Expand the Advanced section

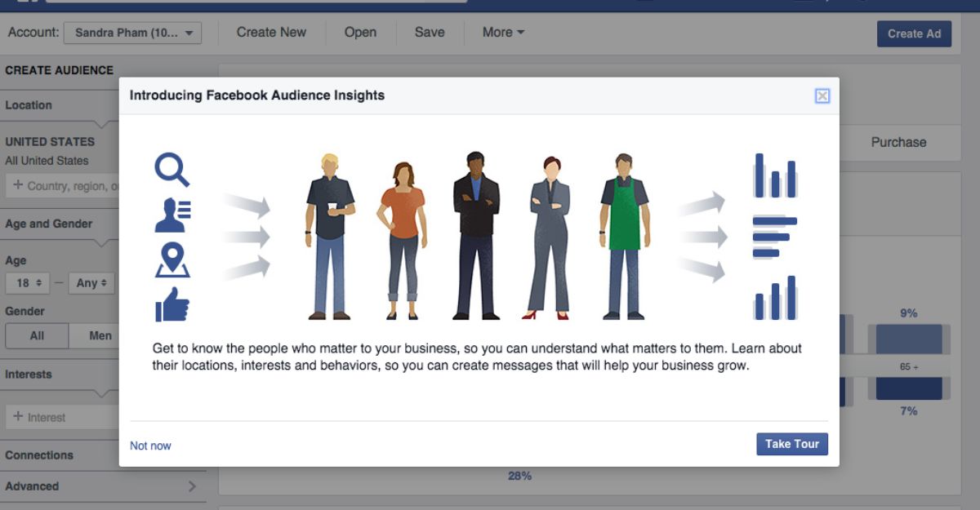click(x=103, y=486)
